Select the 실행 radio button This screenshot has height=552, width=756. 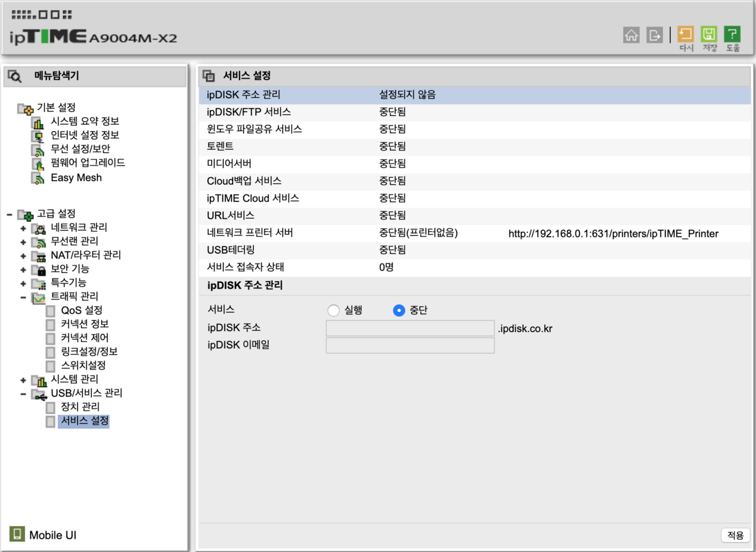point(334,311)
